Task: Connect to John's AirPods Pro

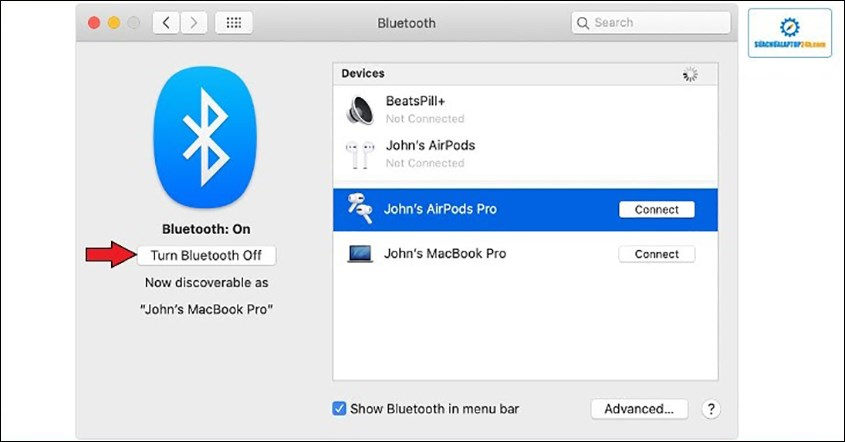Action: 656,210
